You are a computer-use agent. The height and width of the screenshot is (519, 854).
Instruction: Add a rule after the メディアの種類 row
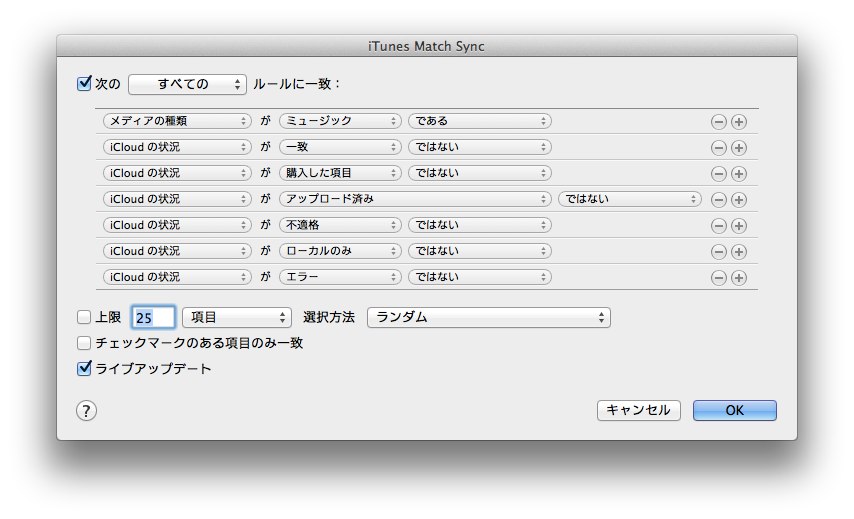click(739, 121)
